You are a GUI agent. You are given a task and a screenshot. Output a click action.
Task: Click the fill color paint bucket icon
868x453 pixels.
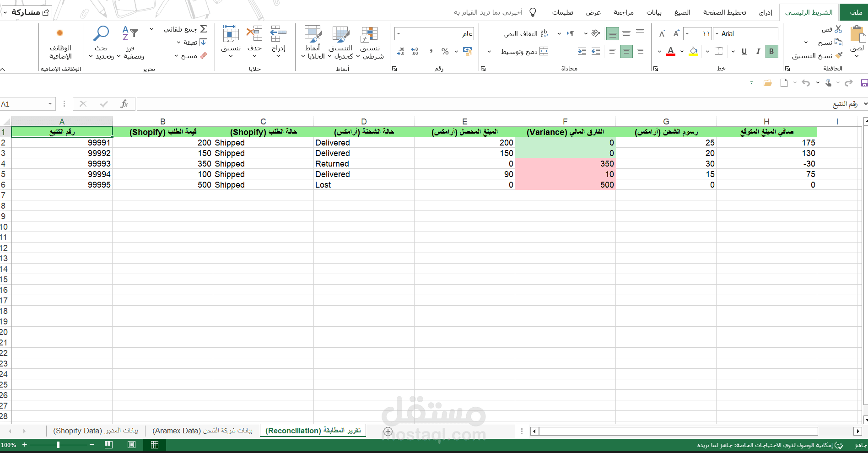click(x=694, y=51)
